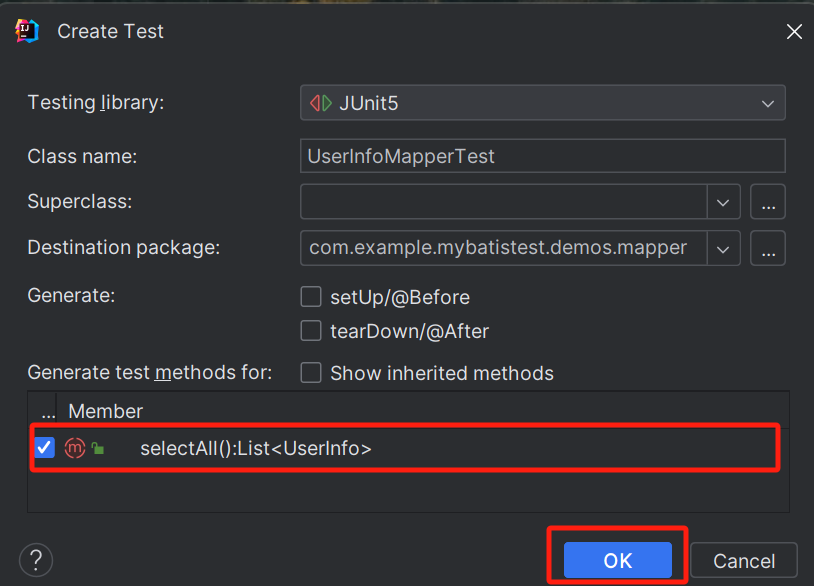Confirm with the OK button
The width and height of the screenshot is (814, 586).
point(618,560)
